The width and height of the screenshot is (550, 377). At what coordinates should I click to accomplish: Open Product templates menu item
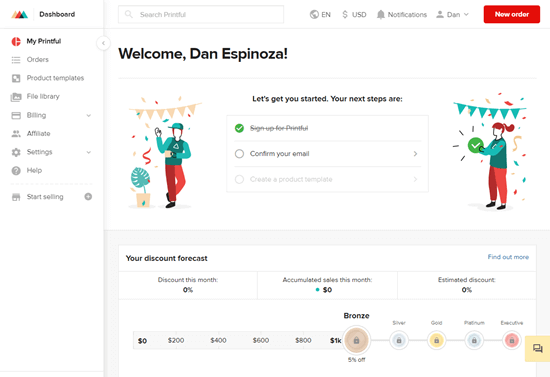[55, 78]
